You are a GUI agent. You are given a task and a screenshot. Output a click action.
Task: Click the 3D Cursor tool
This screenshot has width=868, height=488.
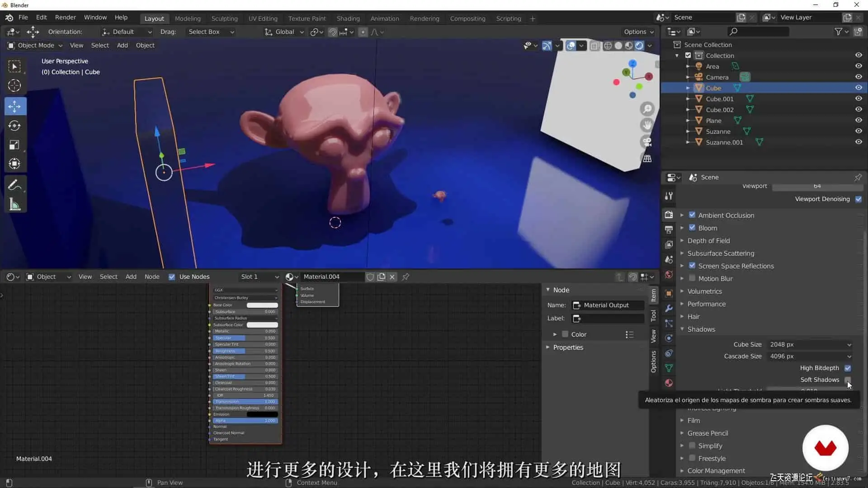tap(14, 85)
